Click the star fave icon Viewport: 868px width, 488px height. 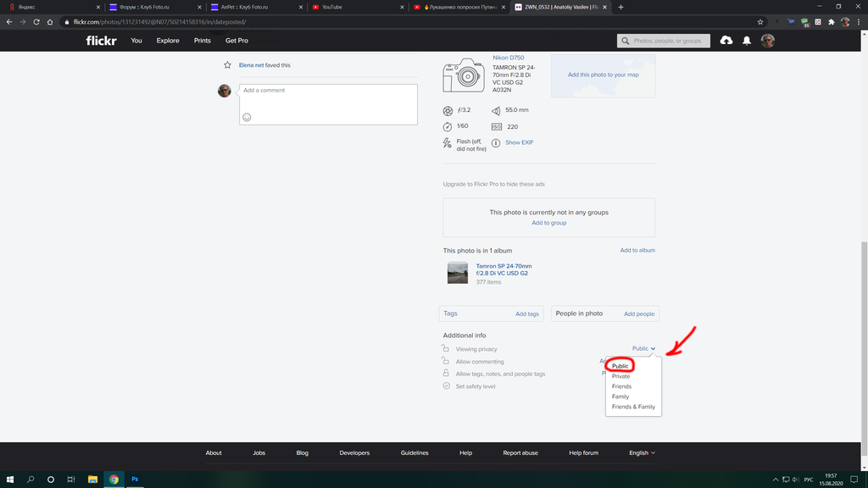pyautogui.click(x=227, y=65)
